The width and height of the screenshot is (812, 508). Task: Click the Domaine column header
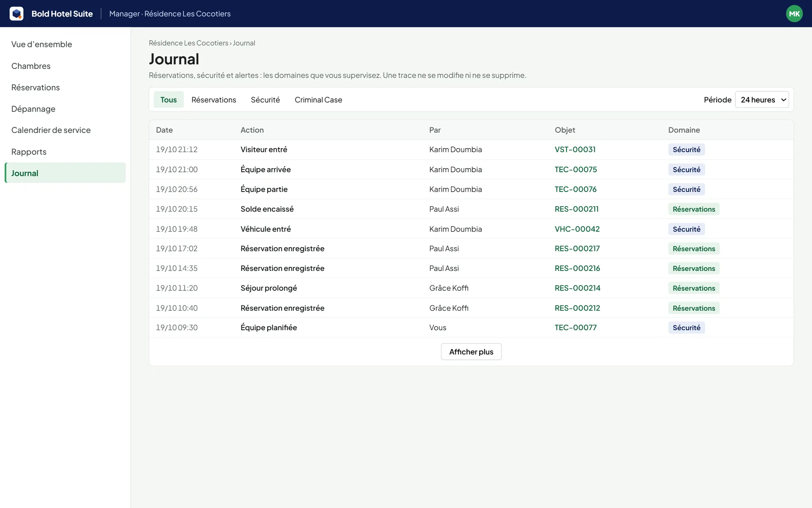coord(684,130)
